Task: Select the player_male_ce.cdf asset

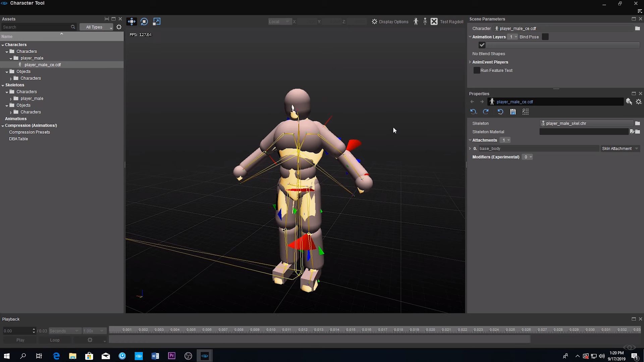Action: tap(42, 64)
